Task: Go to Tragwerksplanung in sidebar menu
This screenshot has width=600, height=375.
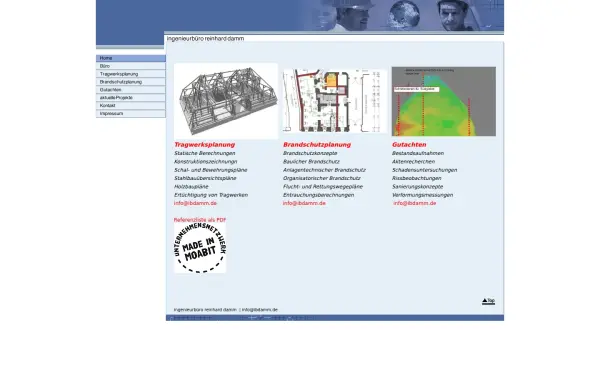Action: pyautogui.click(x=131, y=74)
